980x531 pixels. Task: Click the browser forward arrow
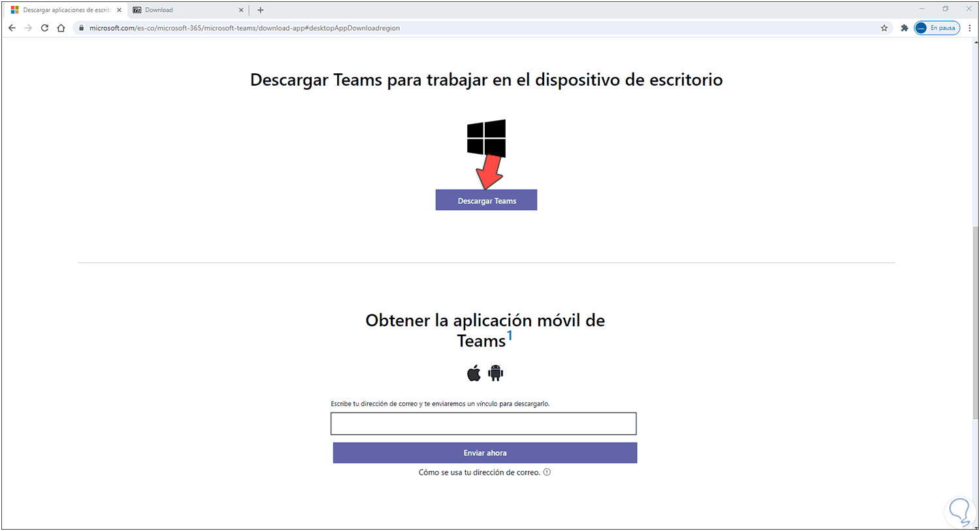point(28,28)
